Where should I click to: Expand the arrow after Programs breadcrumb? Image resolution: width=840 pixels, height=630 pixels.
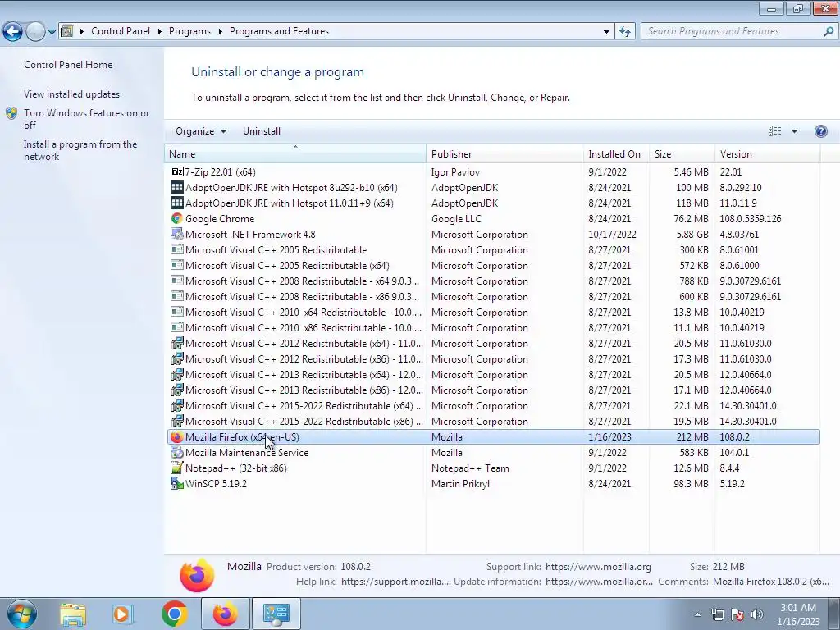220,32
